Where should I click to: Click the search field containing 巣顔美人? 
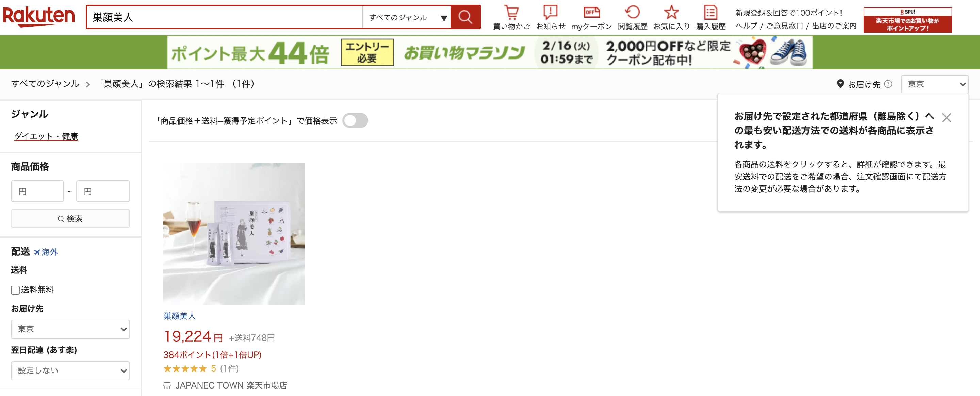pyautogui.click(x=224, y=17)
